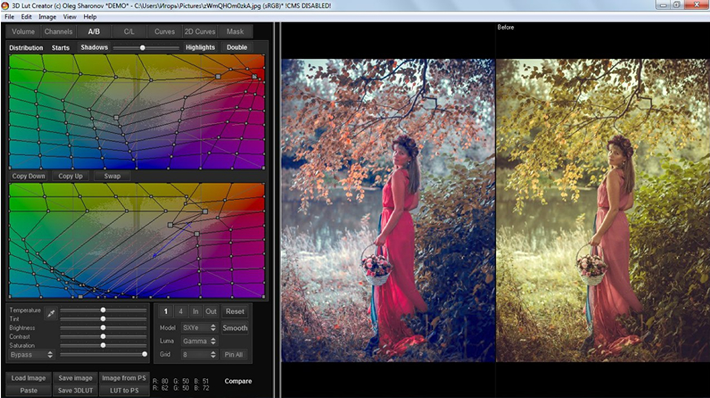Open the Bypass dropdown
The image size is (710, 398).
tap(32, 355)
